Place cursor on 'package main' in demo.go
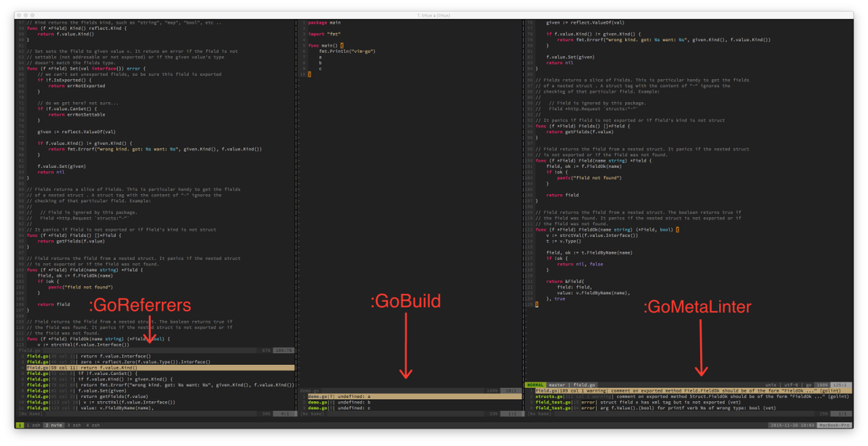Viewport: 868px width, 446px height. (x=324, y=22)
